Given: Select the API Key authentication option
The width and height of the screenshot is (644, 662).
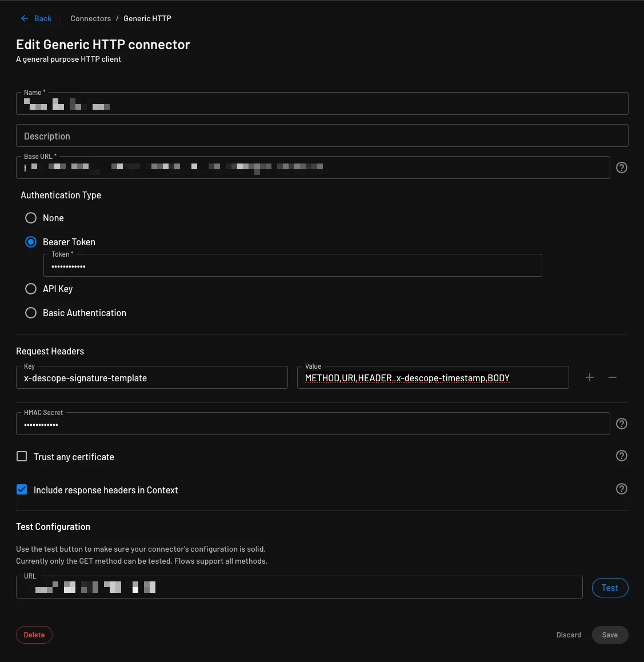Looking at the screenshot, I should pyautogui.click(x=31, y=289).
